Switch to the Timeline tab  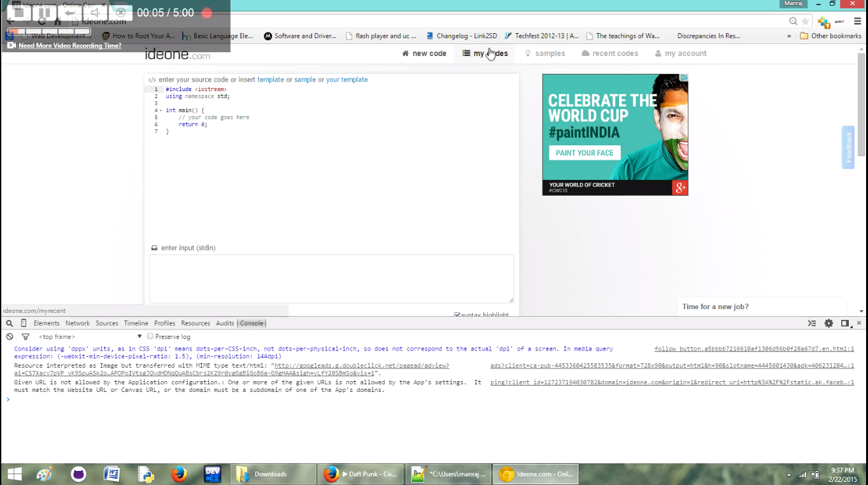136,324
